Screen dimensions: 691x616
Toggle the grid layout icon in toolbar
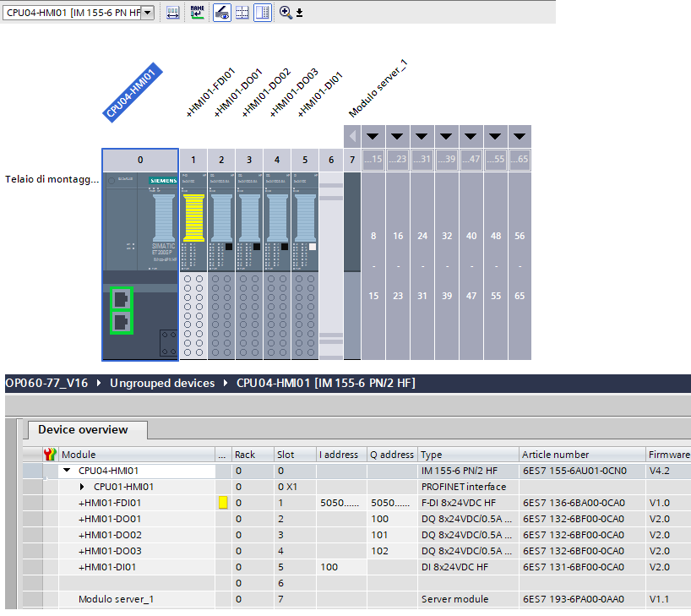tap(242, 13)
